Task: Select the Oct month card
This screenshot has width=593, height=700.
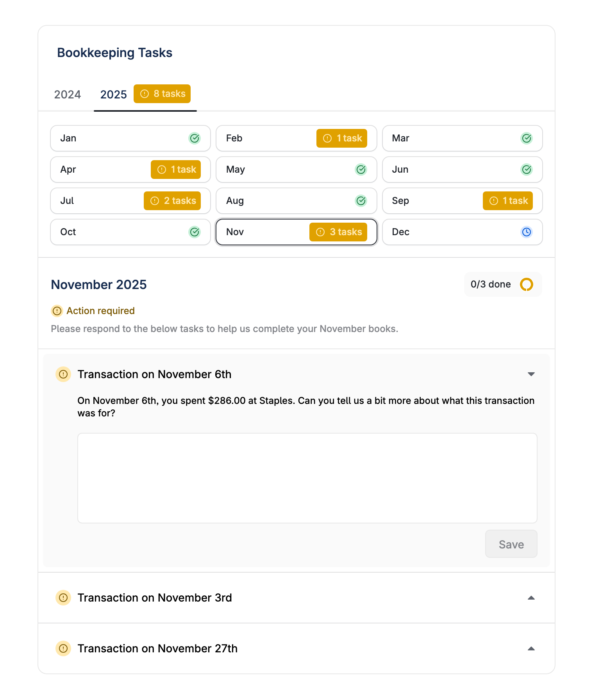Action: (130, 232)
